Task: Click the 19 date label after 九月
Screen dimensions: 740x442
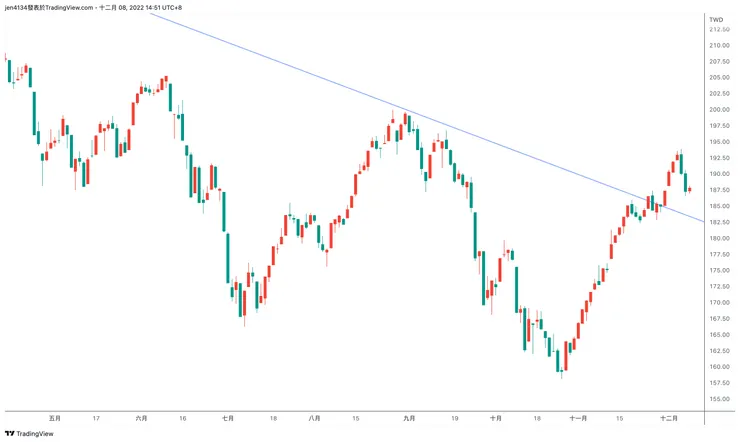Action: pyautogui.click(x=454, y=418)
